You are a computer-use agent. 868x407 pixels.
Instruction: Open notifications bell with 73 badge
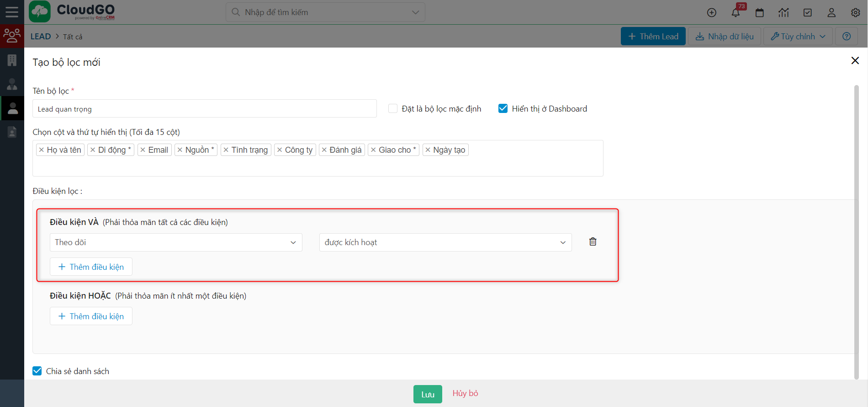click(736, 13)
